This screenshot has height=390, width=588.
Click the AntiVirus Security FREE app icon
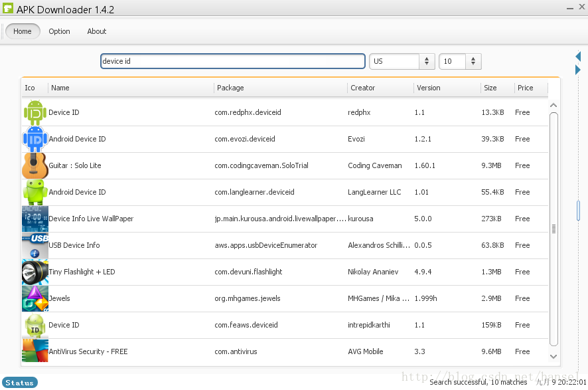click(35, 351)
